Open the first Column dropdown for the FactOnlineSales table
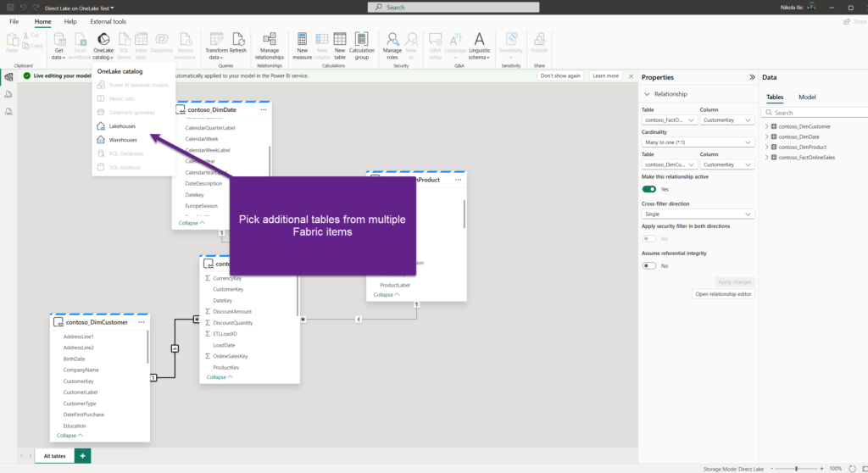This screenshot has height=473, width=868. pyautogui.click(x=726, y=120)
